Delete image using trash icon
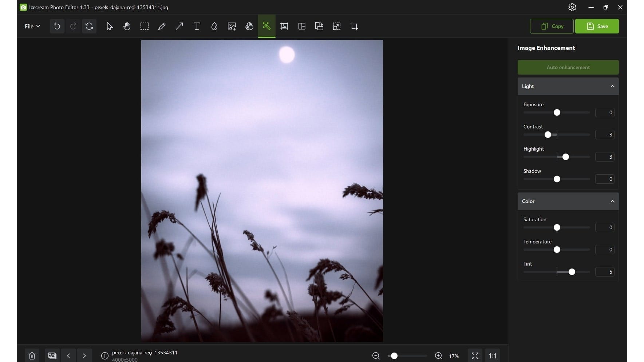644x362 pixels. 32,355
